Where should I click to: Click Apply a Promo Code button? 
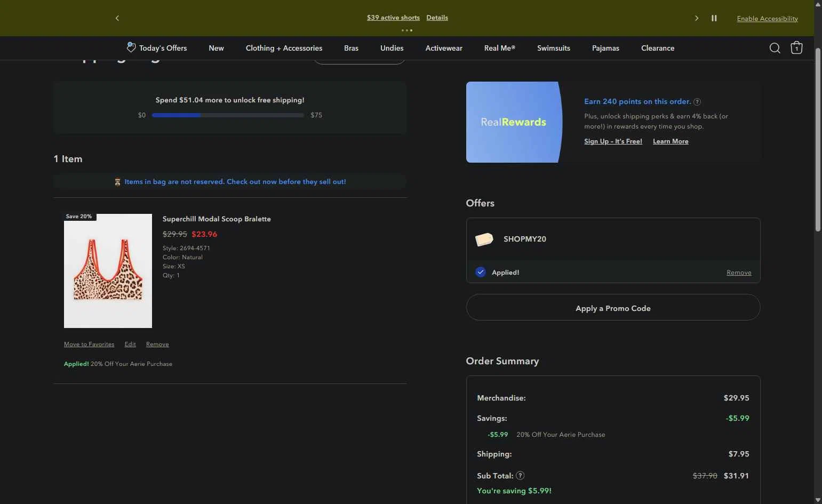613,307
